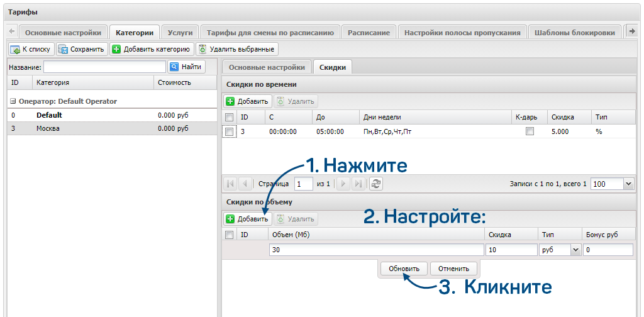Open 'Тарифы для смены по расписанию' tab

click(270, 33)
